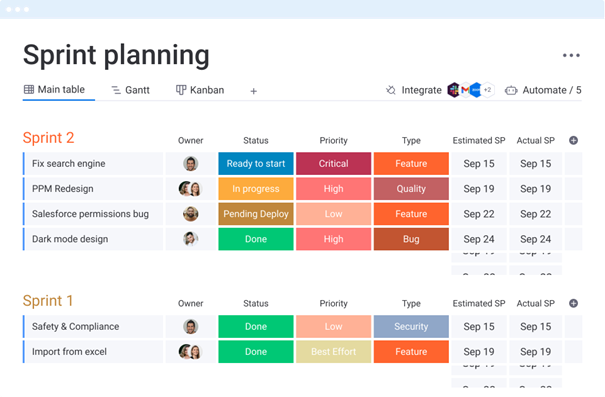The width and height of the screenshot is (605, 397).
Task: Change Done status of Import from excel
Action: pos(256,351)
